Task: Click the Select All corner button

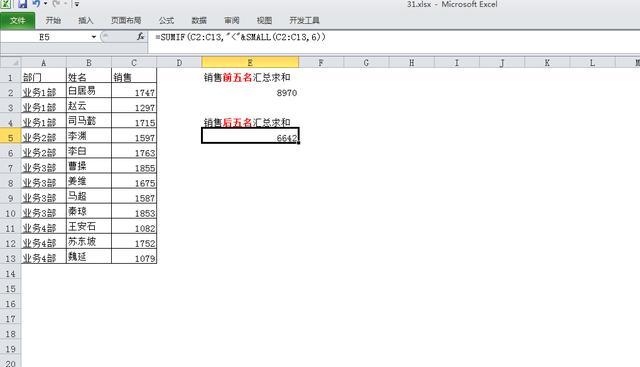Action: (11, 62)
